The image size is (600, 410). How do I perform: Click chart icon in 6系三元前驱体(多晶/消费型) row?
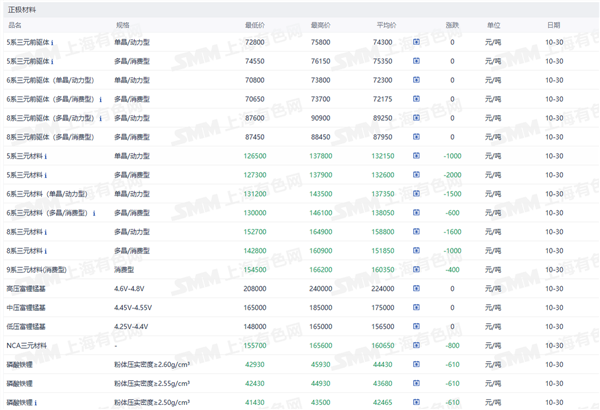point(416,99)
